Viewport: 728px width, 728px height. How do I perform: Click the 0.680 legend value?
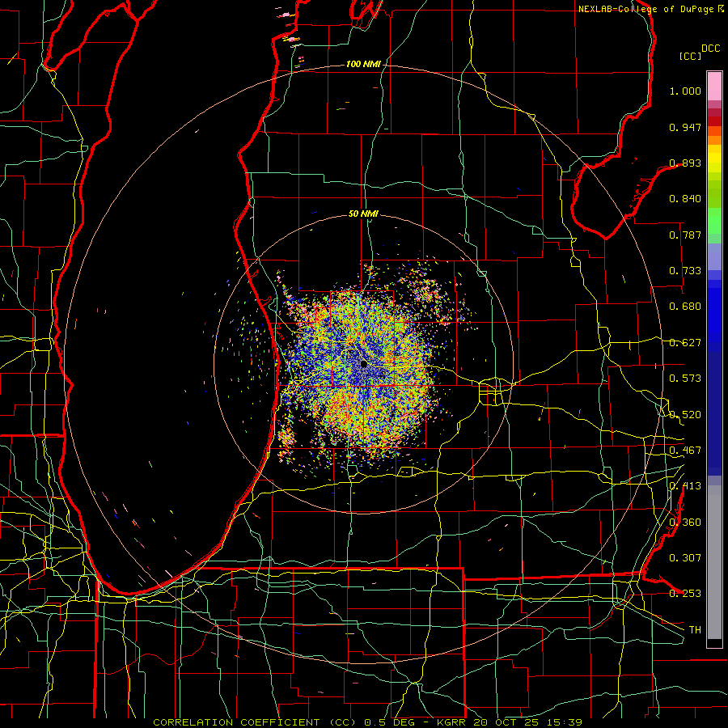coord(685,307)
